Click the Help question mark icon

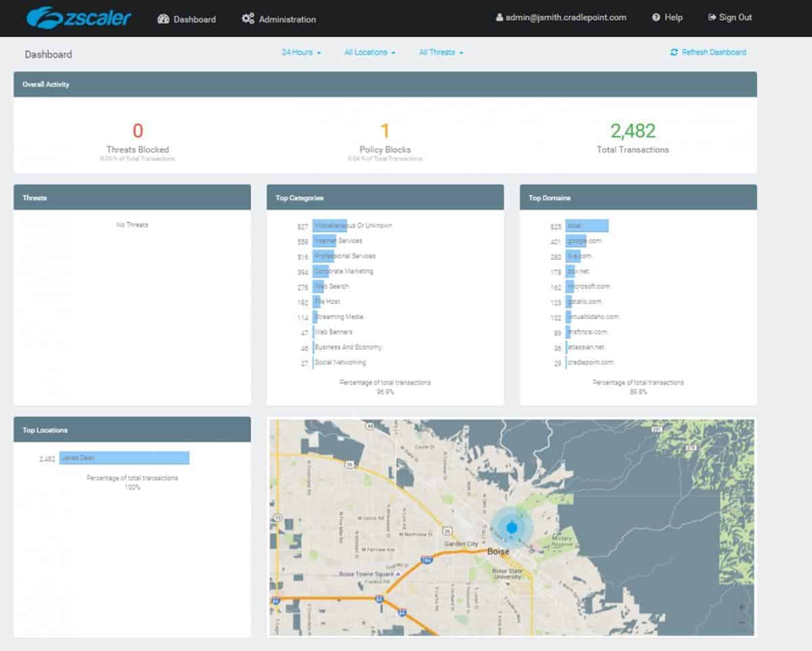(x=656, y=18)
